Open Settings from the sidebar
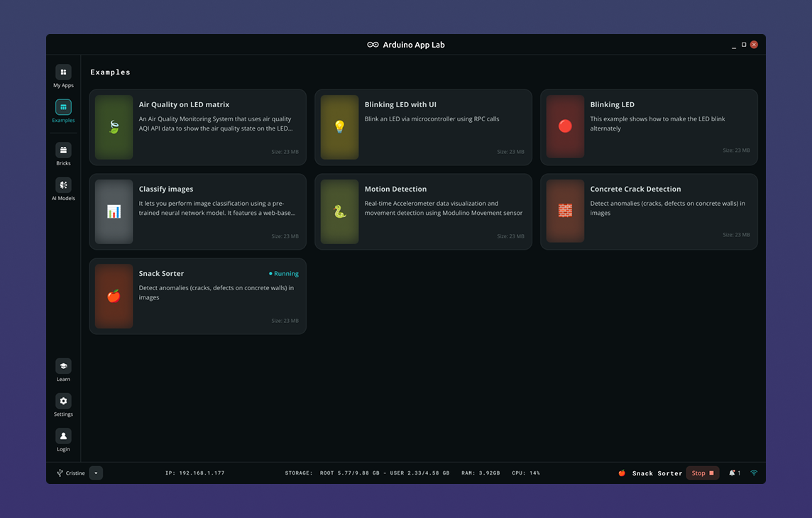812x518 pixels. point(63,402)
